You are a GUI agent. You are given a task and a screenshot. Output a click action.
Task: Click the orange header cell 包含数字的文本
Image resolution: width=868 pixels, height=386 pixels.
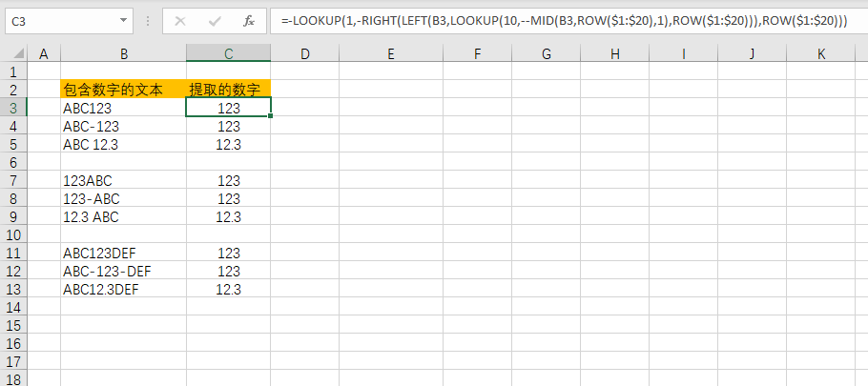123,90
